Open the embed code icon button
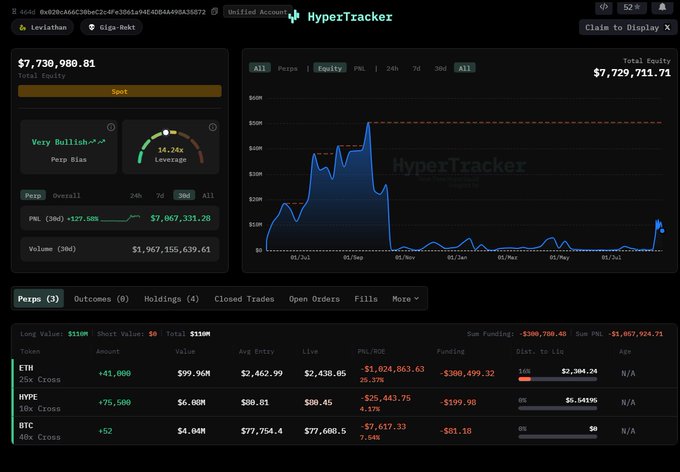The width and height of the screenshot is (680, 472). pos(604,7)
